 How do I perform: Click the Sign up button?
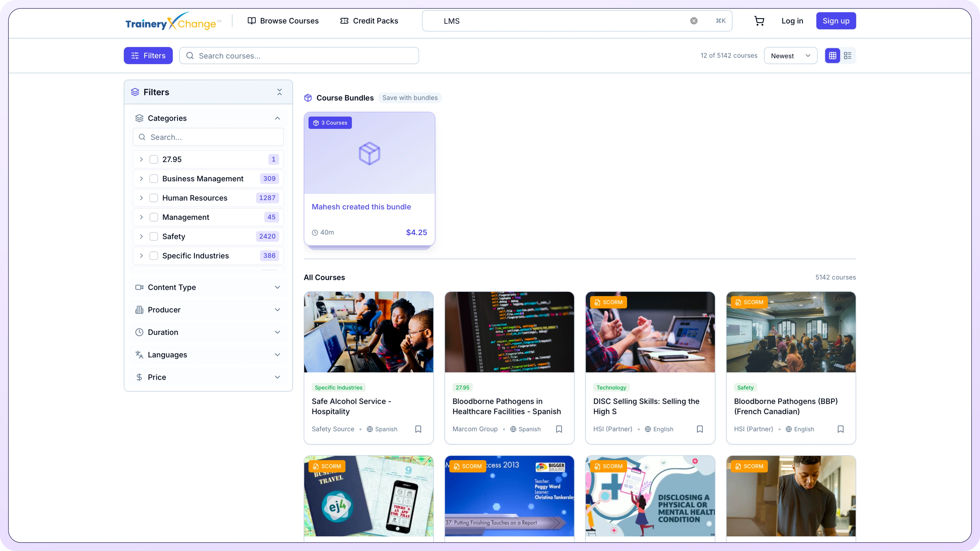click(836, 21)
